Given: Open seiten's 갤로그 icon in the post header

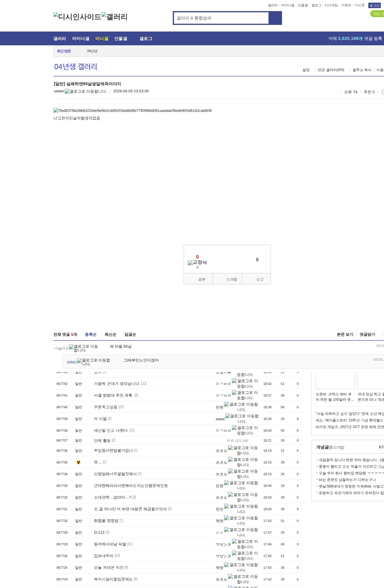Looking at the screenshot, I should 85,91.
